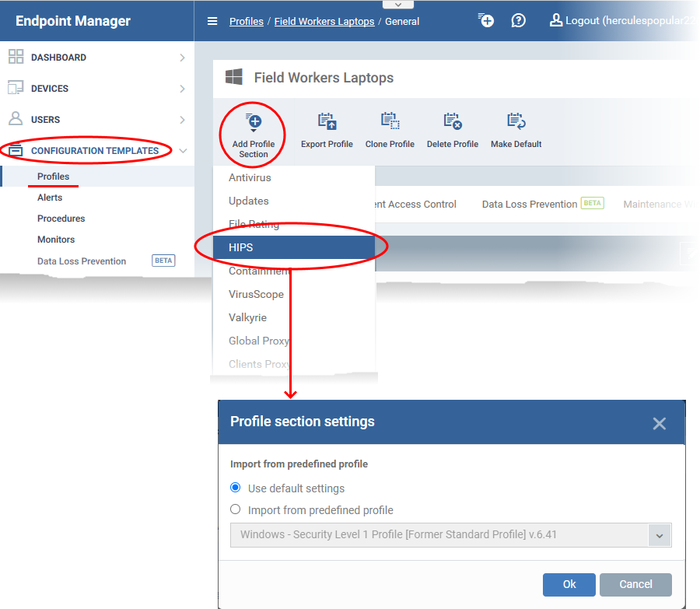Image resolution: width=700 pixels, height=609 pixels.
Task: Choose Containment from the section menu
Action: tap(294, 271)
